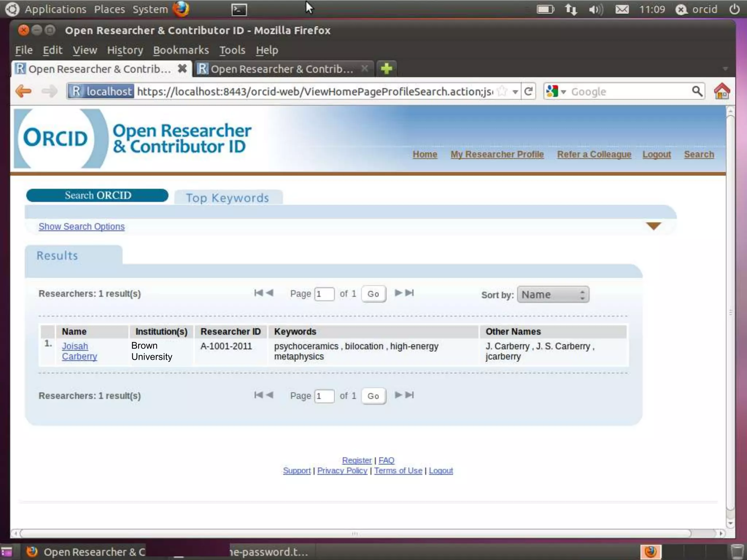Open a new tab with the plus icon
747x560 pixels.
click(386, 69)
